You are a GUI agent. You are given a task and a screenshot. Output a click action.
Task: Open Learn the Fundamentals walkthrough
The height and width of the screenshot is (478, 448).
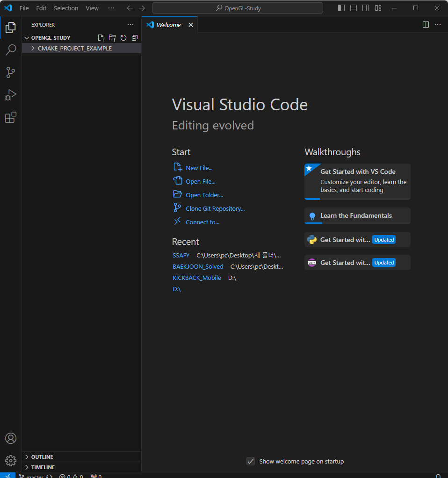357,216
